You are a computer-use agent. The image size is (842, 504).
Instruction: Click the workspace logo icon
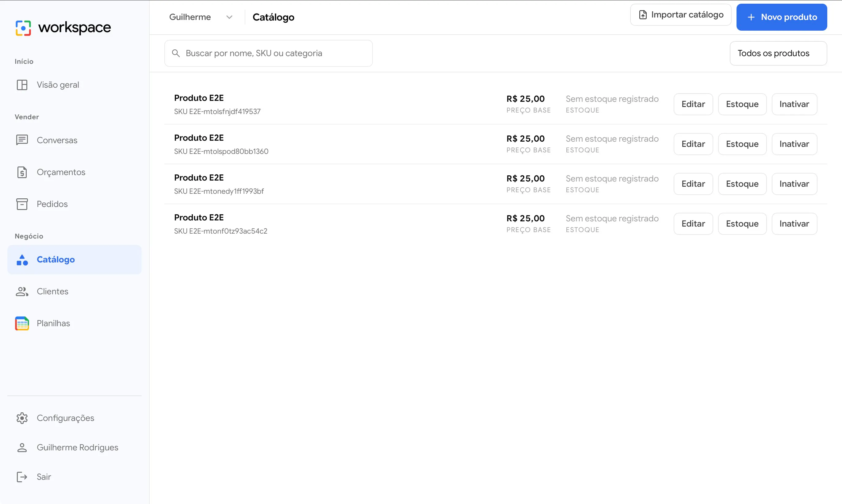pyautogui.click(x=23, y=28)
